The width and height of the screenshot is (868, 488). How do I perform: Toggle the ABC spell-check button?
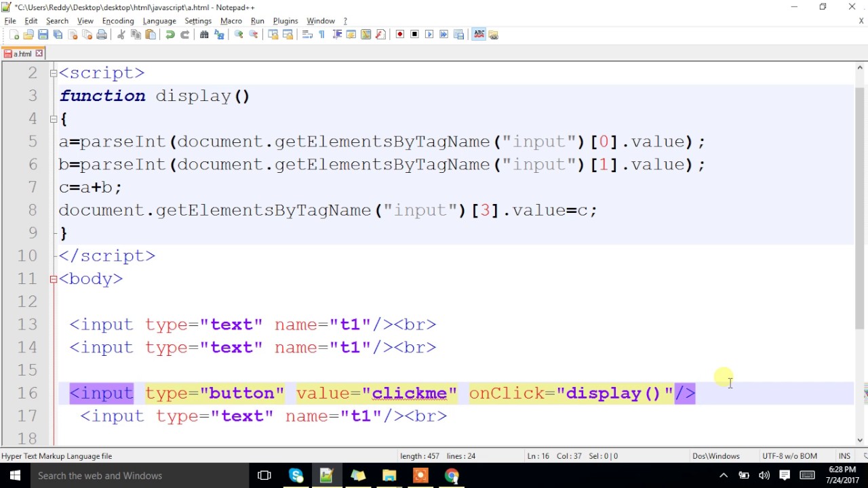479,35
